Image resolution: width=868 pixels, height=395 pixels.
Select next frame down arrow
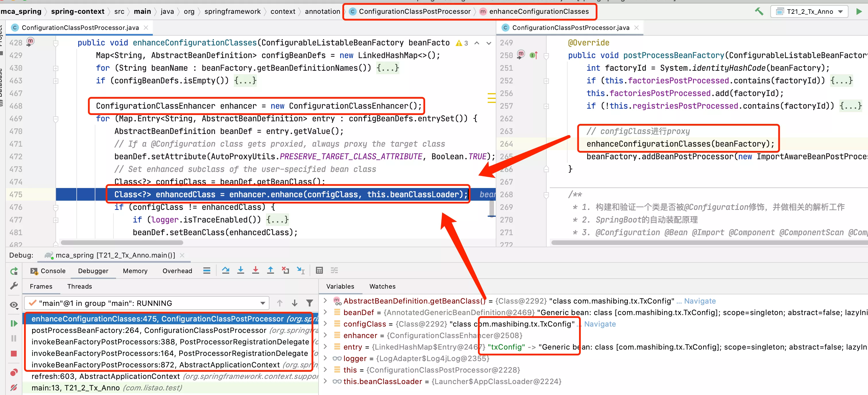pos(294,303)
